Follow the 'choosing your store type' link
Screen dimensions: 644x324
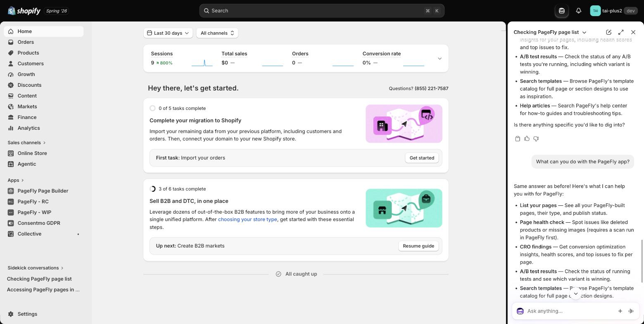coord(247,219)
